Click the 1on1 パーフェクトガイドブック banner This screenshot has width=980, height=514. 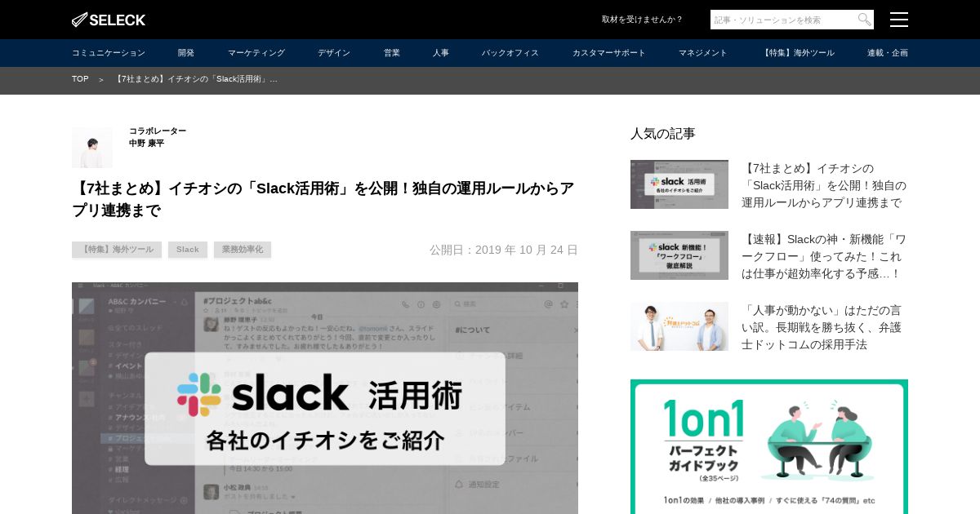click(769, 447)
